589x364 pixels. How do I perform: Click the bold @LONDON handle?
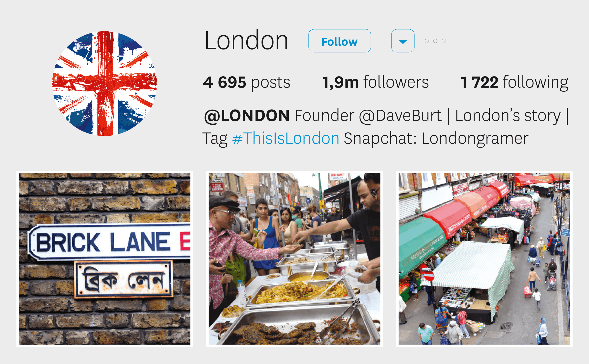(x=247, y=116)
